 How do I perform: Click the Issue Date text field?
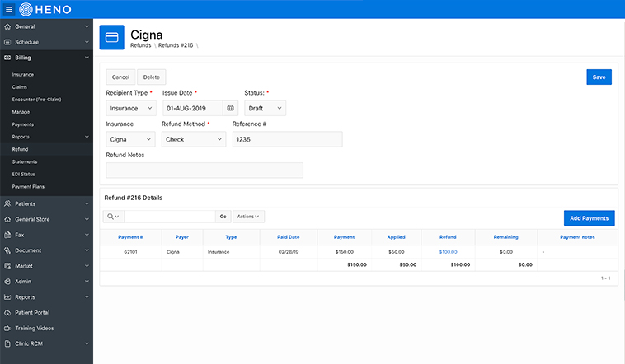(x=192, y=109)
